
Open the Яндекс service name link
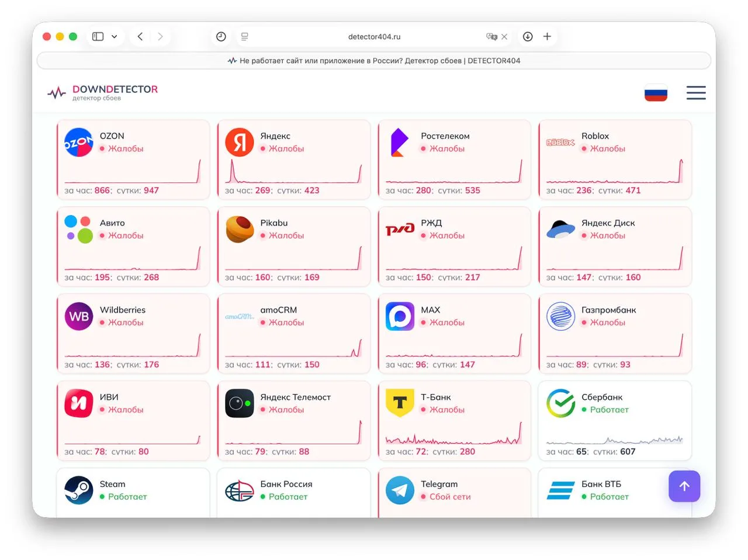[x=275, y=136]
